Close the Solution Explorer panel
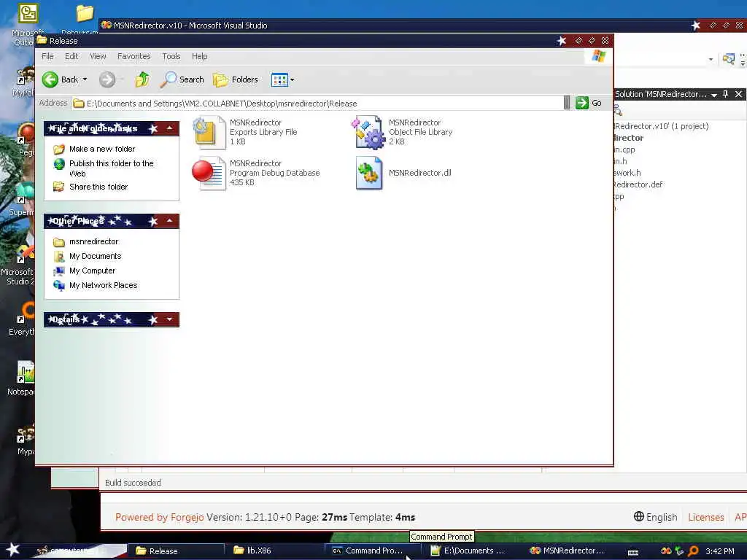Viewport: 747px width, 560px height. [x=738, y=94]
